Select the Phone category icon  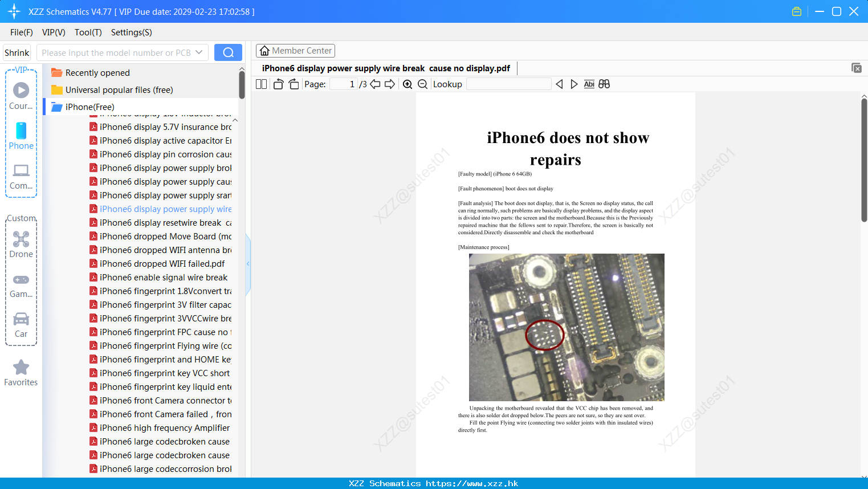pos(21,136)
